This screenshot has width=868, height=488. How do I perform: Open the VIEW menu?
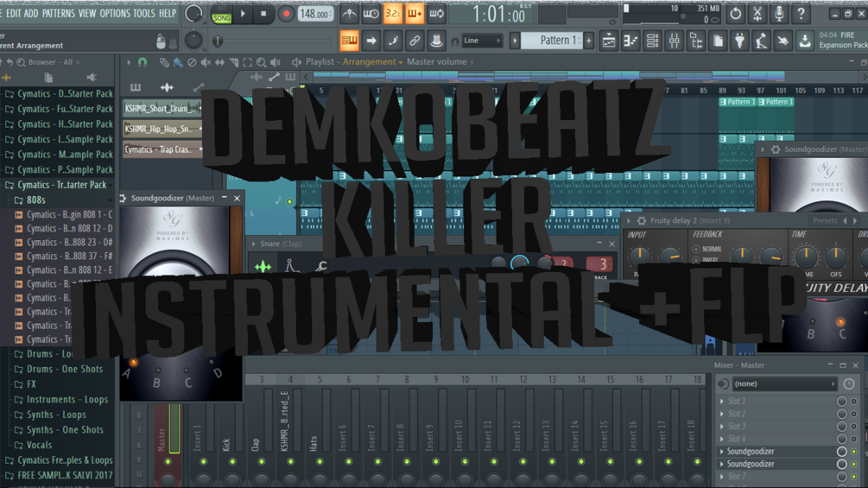[x=87, y=13]
